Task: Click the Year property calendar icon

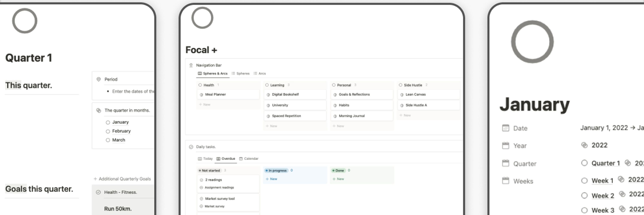Action: pyautogui.click(x=506, y=146)
